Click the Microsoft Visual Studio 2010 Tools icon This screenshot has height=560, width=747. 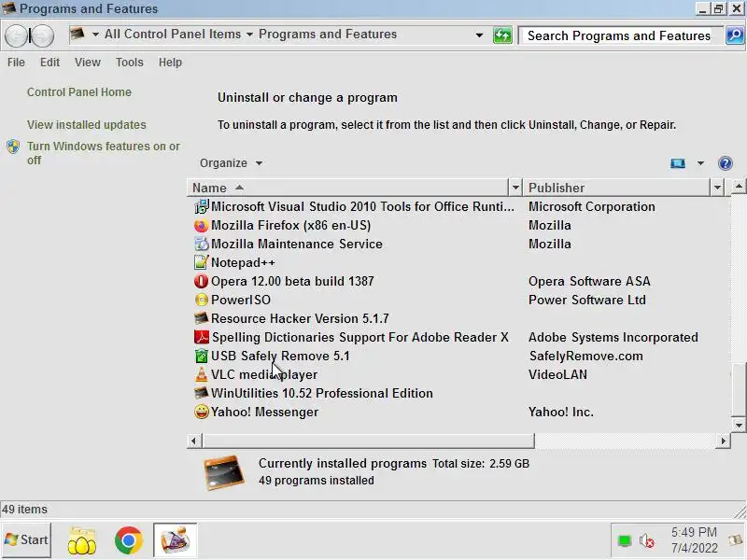pos(202,206)
